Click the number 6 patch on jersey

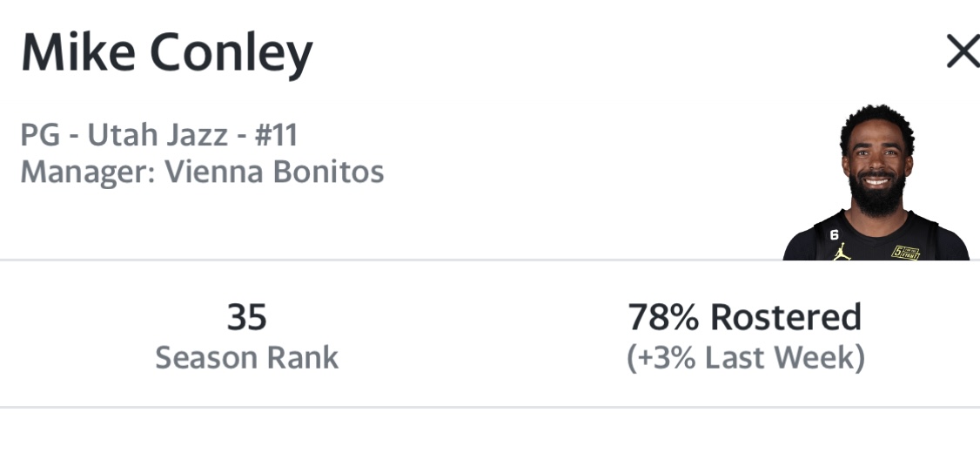click(834, 234)
